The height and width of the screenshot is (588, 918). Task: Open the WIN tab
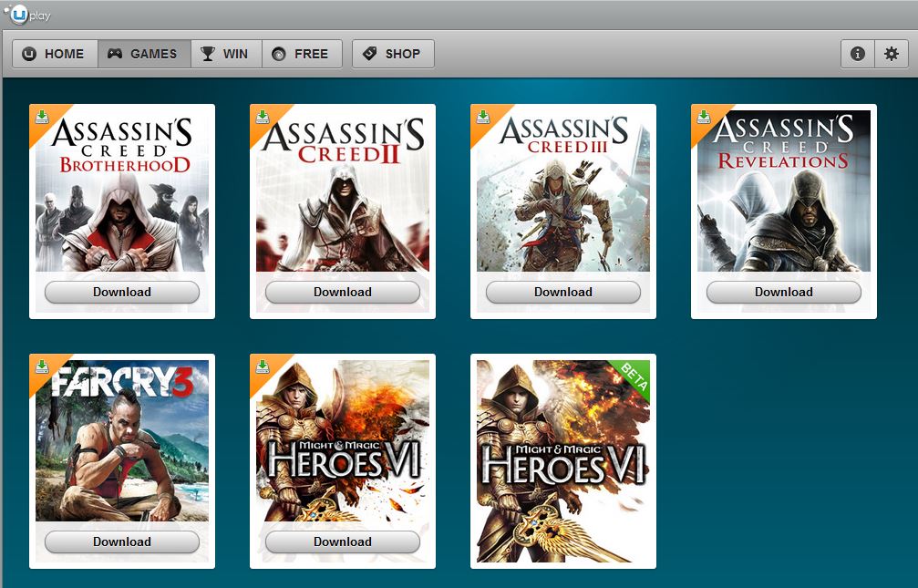click(x=226, y=54)
